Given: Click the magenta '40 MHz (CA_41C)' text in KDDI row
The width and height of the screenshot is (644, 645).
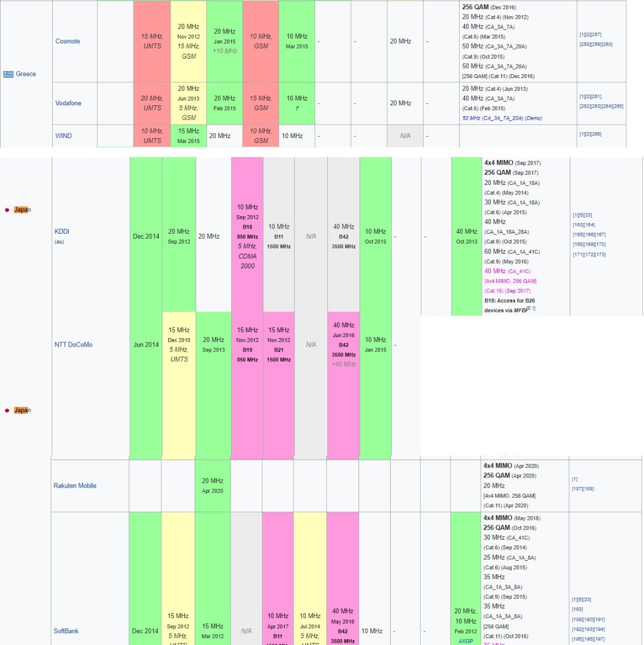Looking at the screenshot, I should 507,271.
